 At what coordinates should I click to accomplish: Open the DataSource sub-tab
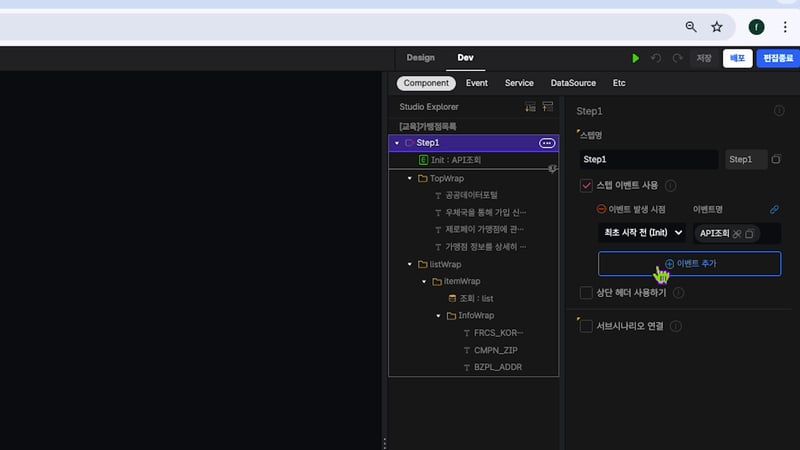(573, 83)
